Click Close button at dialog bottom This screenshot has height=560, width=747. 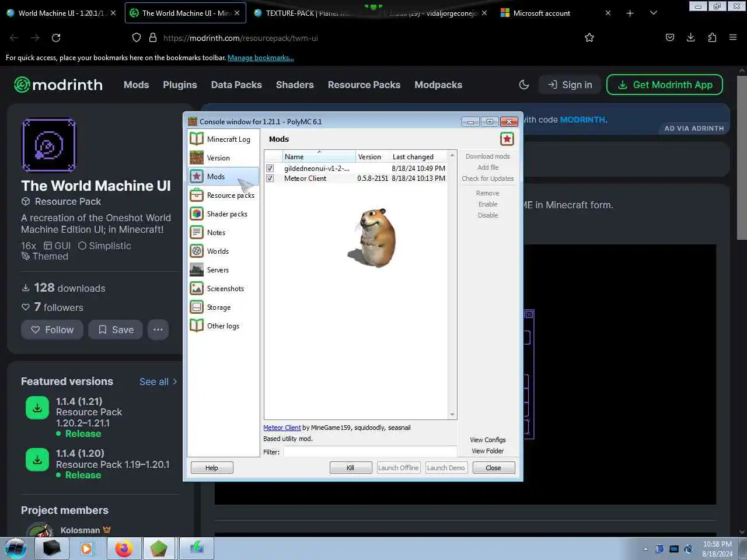point(493,468)
